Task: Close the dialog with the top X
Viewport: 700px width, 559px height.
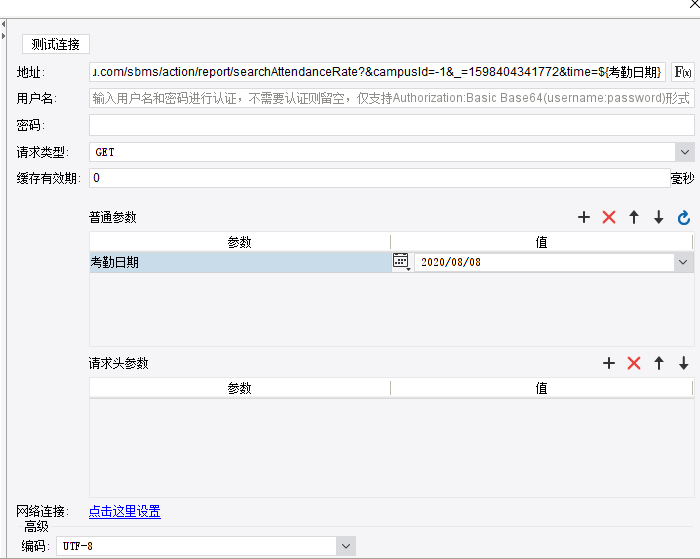Action: point(695,4)
